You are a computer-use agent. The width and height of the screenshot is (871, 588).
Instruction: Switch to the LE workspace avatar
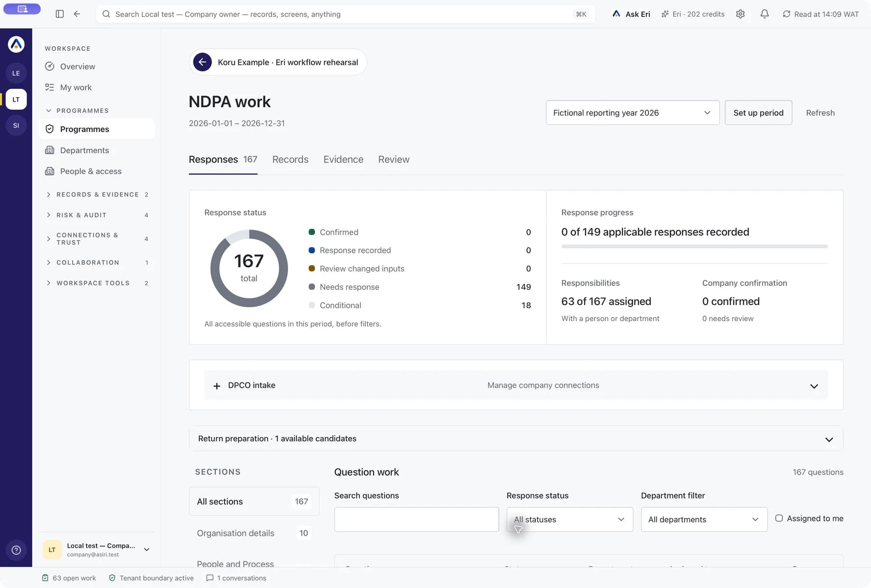[16, 73]
